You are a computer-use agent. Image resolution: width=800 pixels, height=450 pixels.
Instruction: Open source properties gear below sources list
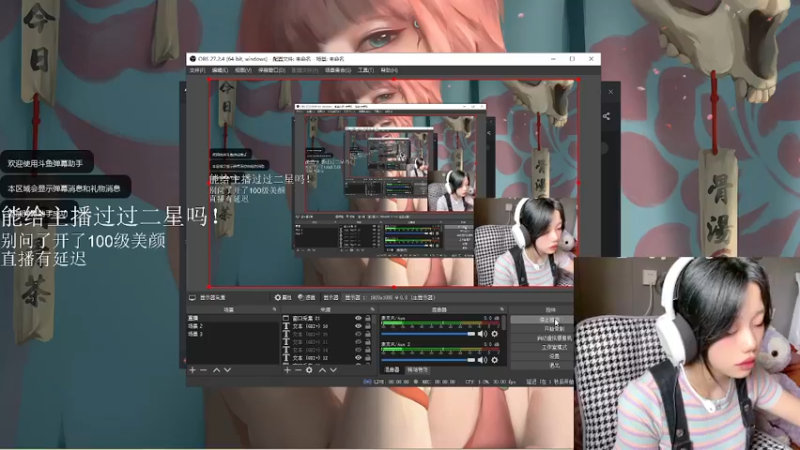pos(309,370)
